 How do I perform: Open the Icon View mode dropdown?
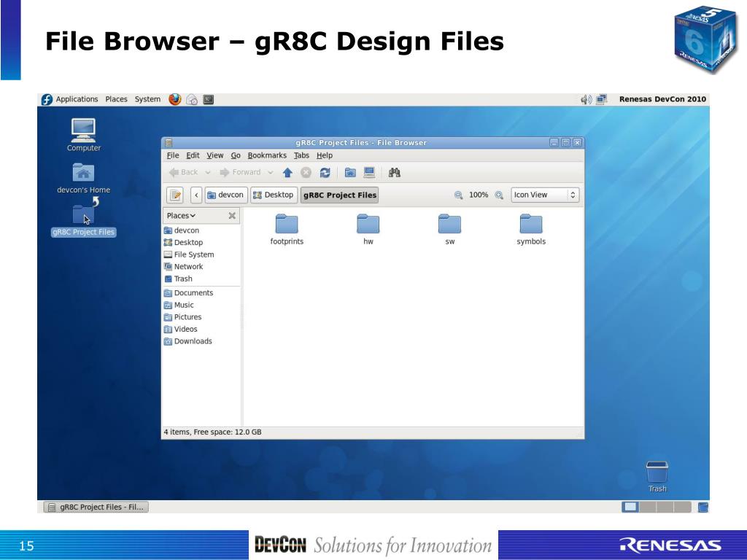coord(545,195)
